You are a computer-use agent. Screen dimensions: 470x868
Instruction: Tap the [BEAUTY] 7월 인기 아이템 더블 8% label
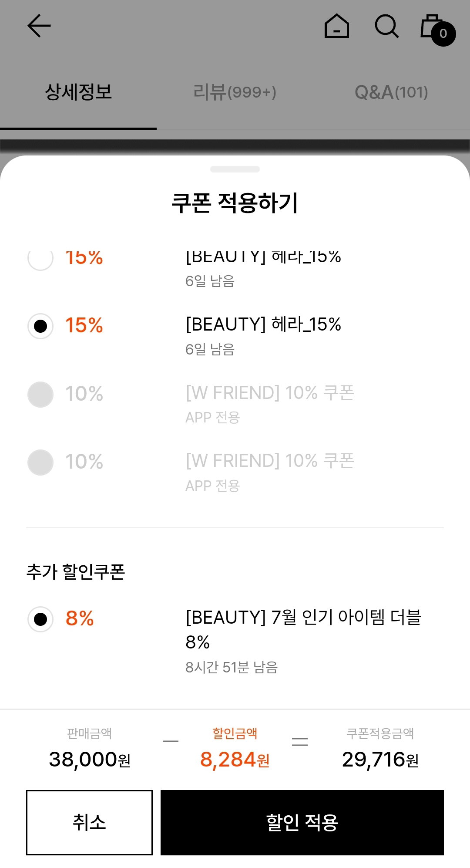(303, 629)
